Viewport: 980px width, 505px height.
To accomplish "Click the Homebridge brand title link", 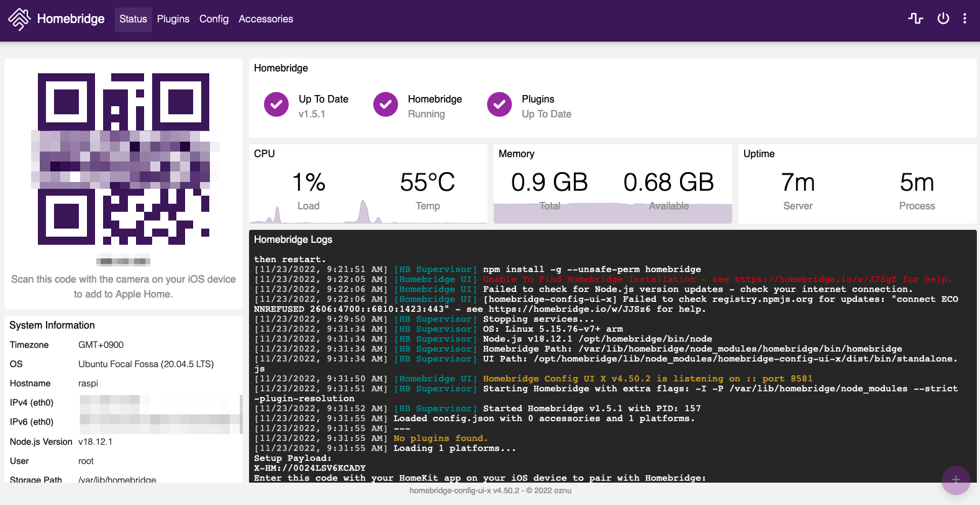I will click(71, 19).
